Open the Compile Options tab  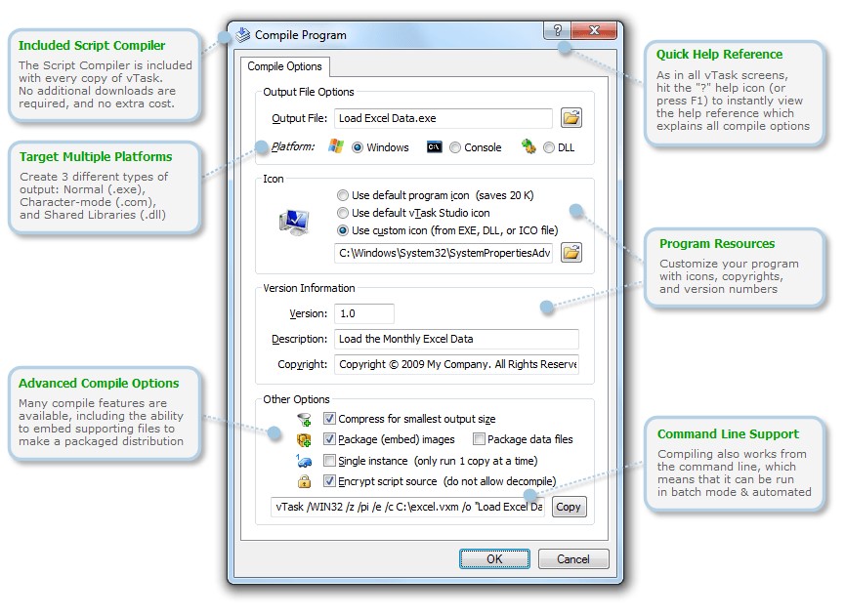pyautogui.click(x=284, y=66)
